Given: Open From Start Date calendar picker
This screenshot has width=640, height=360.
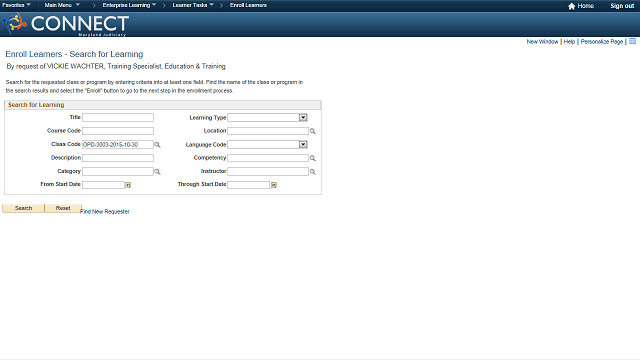Looking at the screenshot, I should [x=128, y=185].
